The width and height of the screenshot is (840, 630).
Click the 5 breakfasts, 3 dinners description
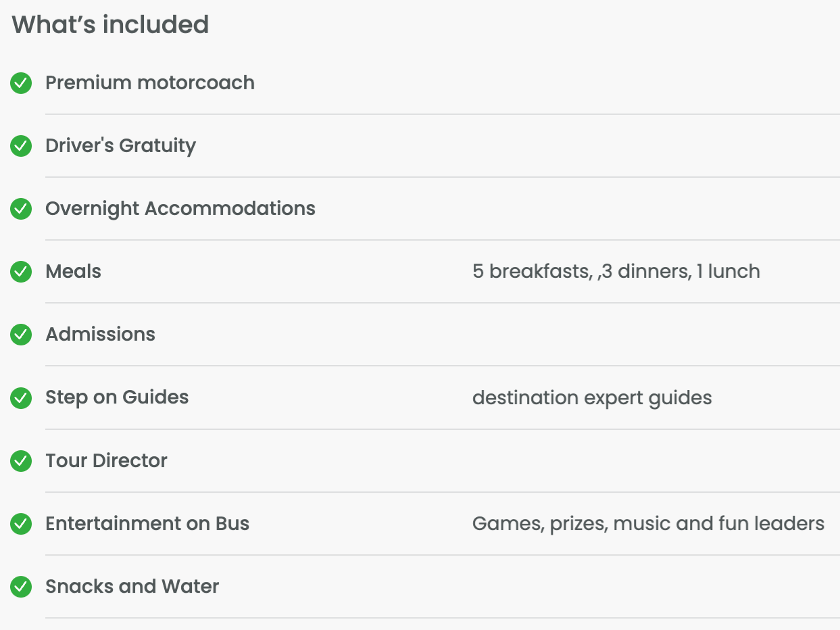(x=616, y=272)
